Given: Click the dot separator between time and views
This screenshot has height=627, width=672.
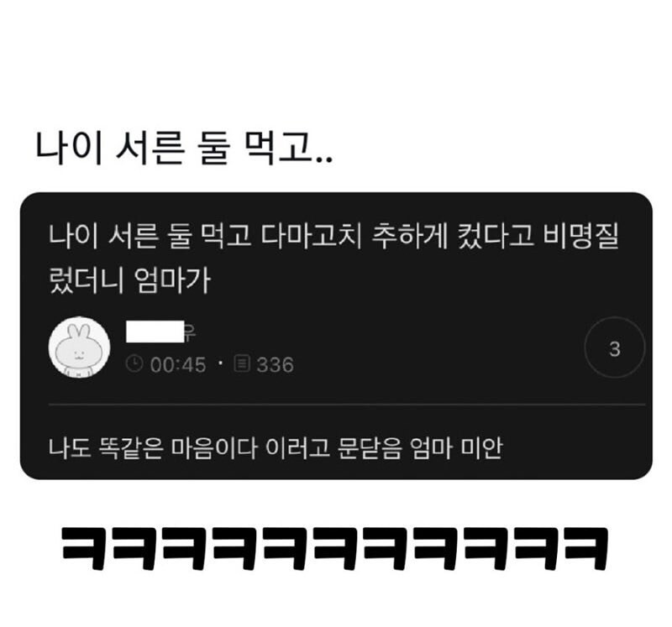Looking at the screenshot, I should click(221, 363).
